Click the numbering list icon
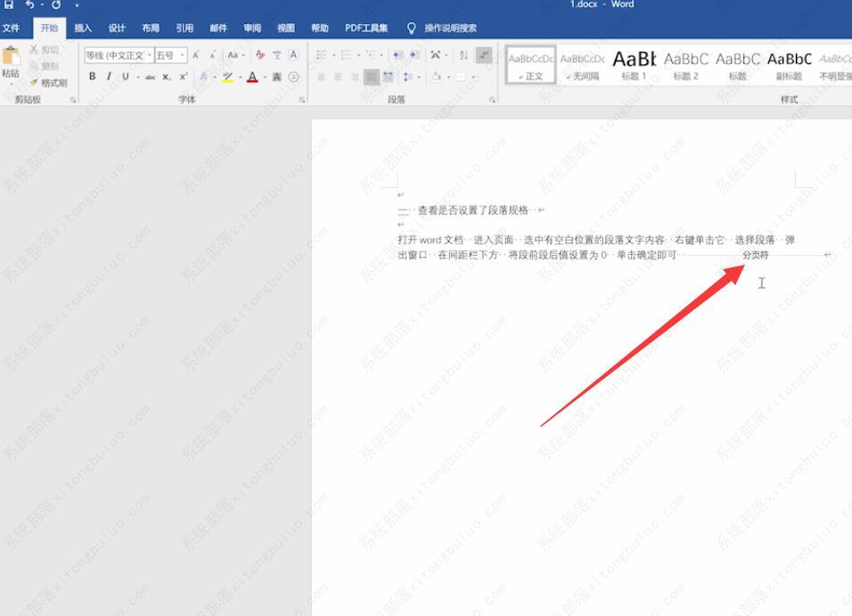This screenshot has width=852, height=616. [347, 55]
